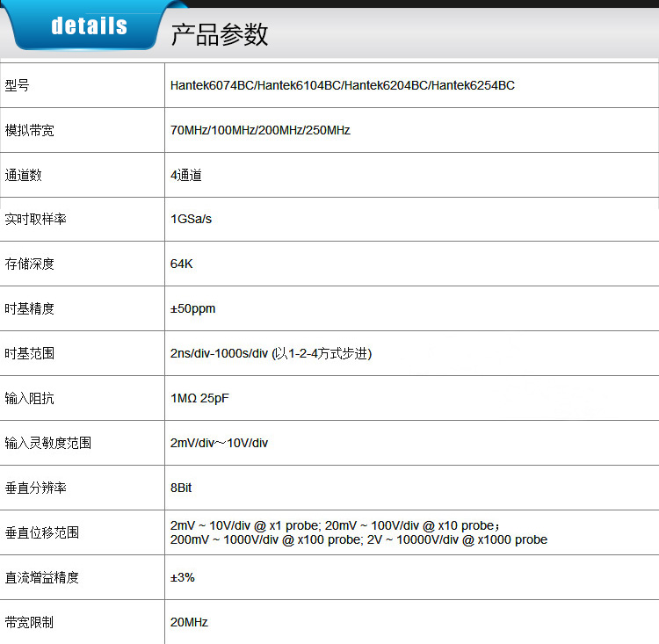Image resolution: width=659 pixels, height=644 pixels.
Task: Click the 4通道 channel count value
Action: click(x=186, y=175)
